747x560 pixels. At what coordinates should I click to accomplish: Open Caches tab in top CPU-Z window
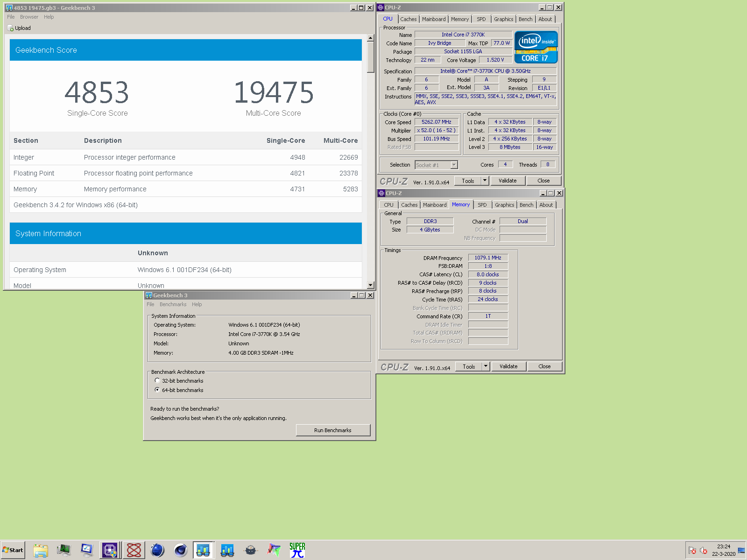click(408, 19)
